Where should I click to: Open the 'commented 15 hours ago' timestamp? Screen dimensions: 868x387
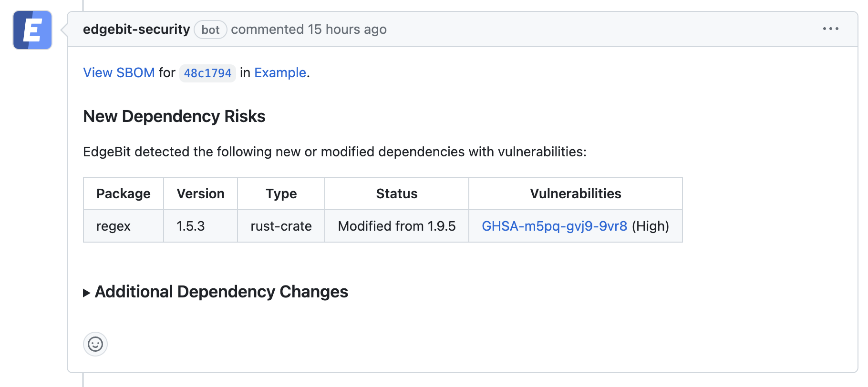tap(309, 29)
